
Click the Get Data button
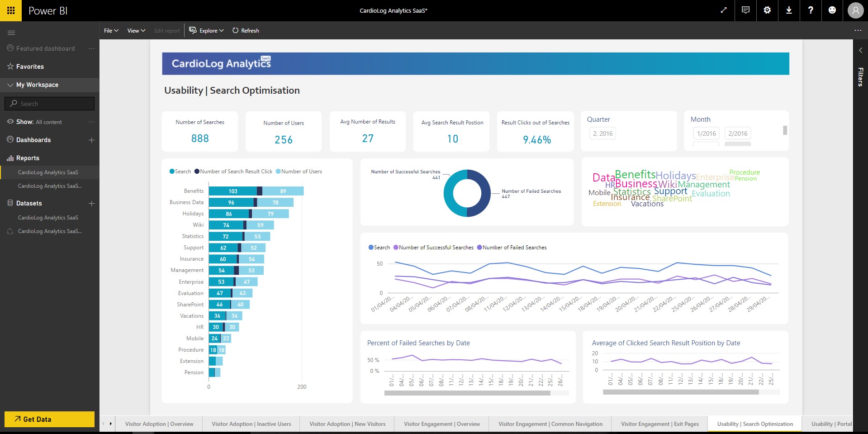tap(49, 420)
